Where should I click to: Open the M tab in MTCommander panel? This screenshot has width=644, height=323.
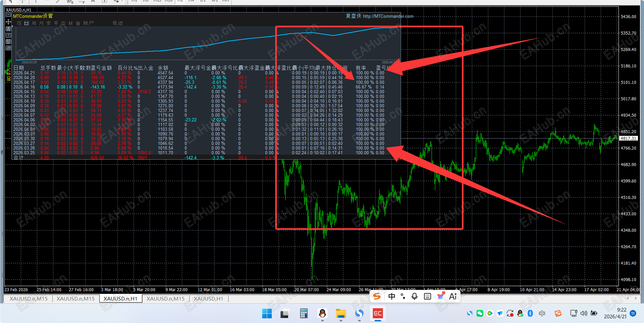(70, 23)
